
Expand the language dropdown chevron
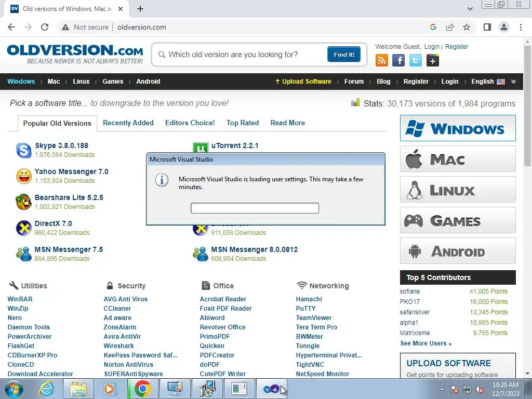coord(514,82)
